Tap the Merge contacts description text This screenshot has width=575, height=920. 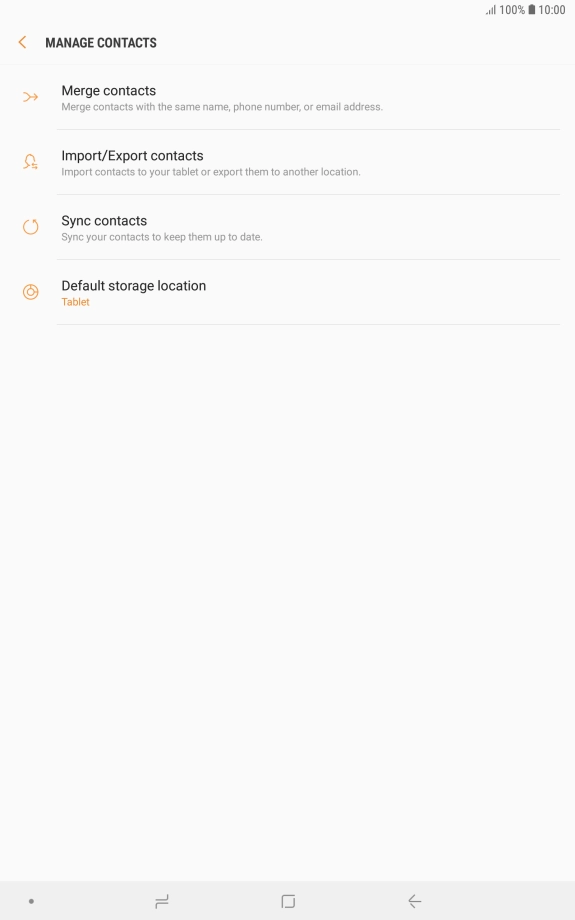(x=222, y=107)
